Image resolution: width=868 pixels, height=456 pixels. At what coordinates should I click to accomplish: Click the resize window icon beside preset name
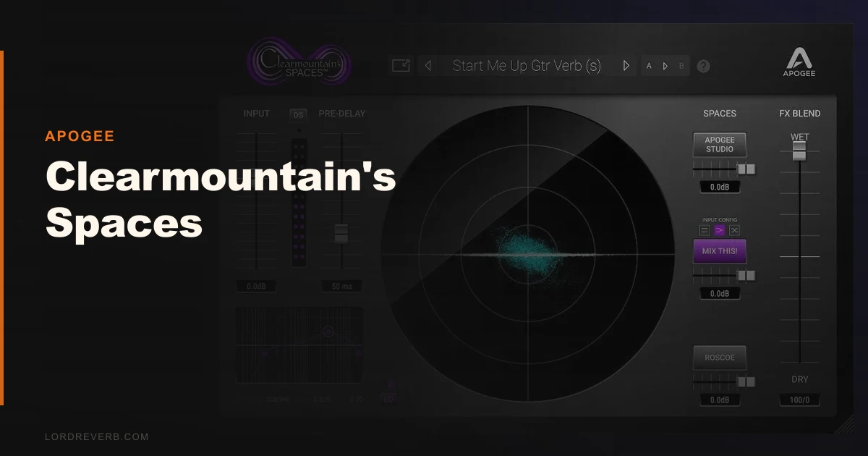pos(401,66)
